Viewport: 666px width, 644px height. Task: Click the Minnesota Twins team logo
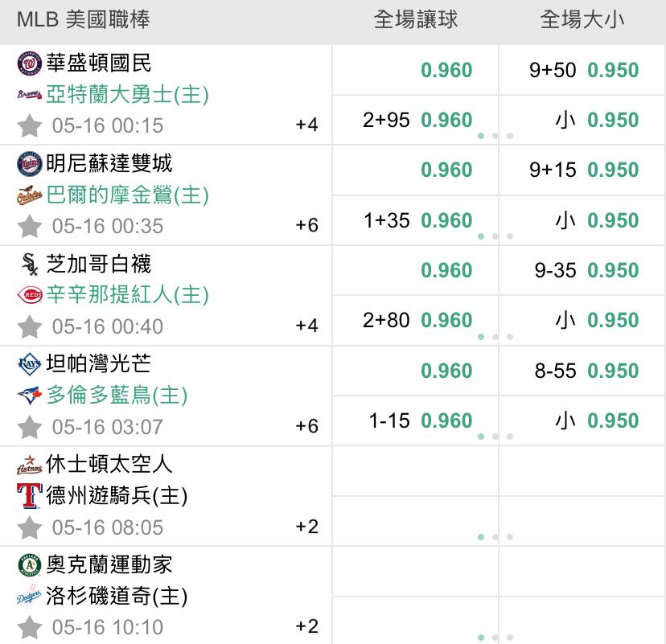coord(29,164)
